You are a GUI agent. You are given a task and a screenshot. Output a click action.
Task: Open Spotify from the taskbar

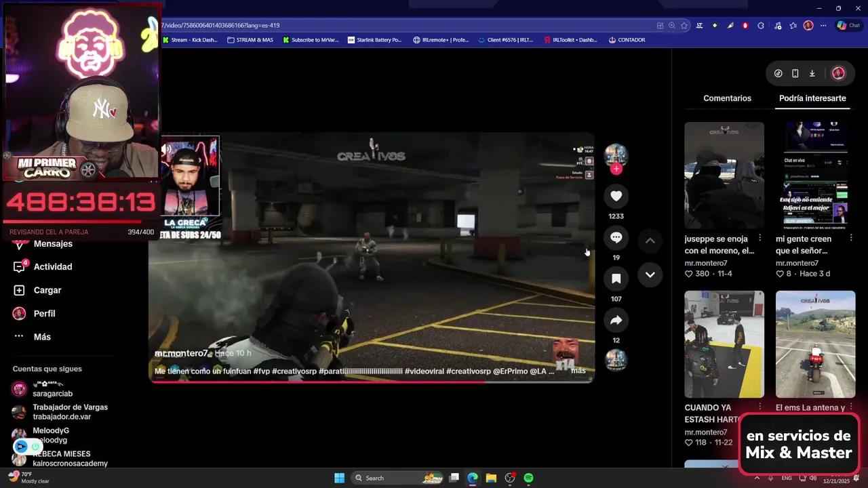point(528,478)
